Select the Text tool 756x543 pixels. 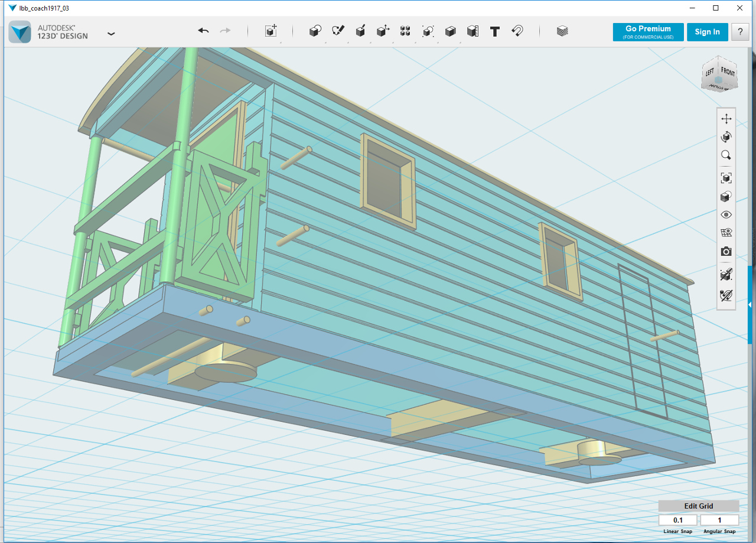click(x=495, y=31)
